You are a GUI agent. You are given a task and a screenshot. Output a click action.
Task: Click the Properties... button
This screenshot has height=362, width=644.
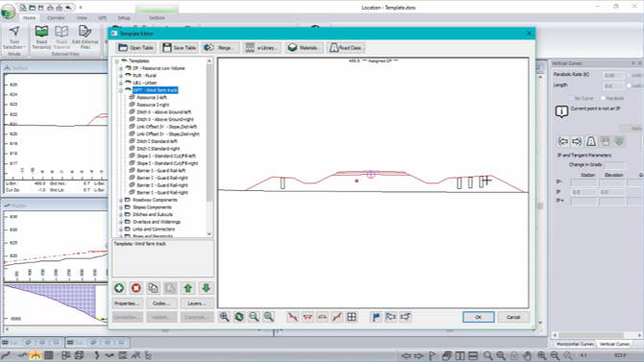127,303
